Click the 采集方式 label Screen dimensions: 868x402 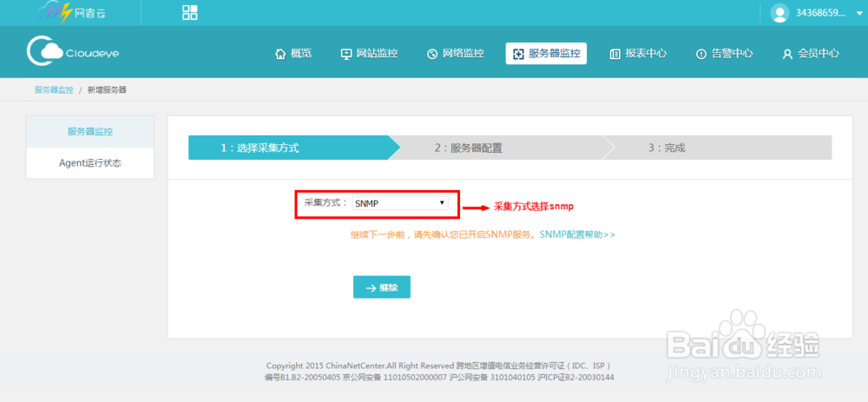(x=326, y=202)
